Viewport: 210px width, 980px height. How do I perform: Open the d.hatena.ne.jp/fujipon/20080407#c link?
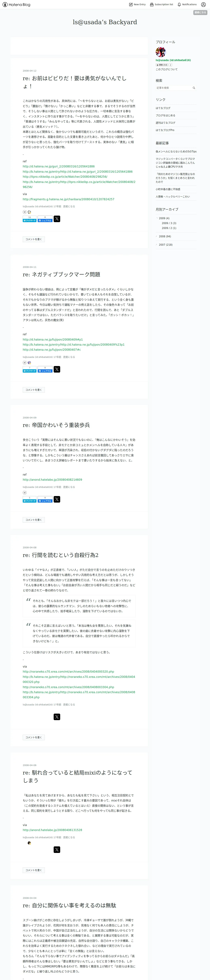point(52,350)
